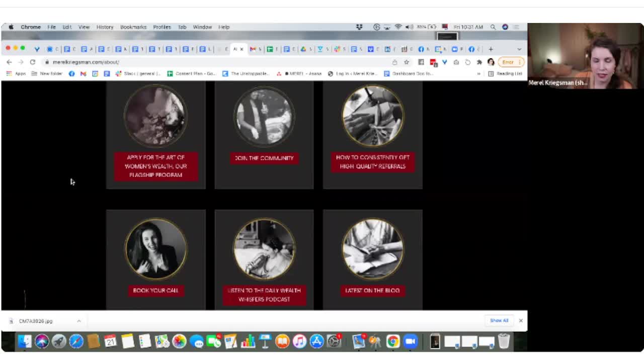Open the Slack general bookmark
The image size is (644, 362).
pyautogui.click(x=138, y=73)
